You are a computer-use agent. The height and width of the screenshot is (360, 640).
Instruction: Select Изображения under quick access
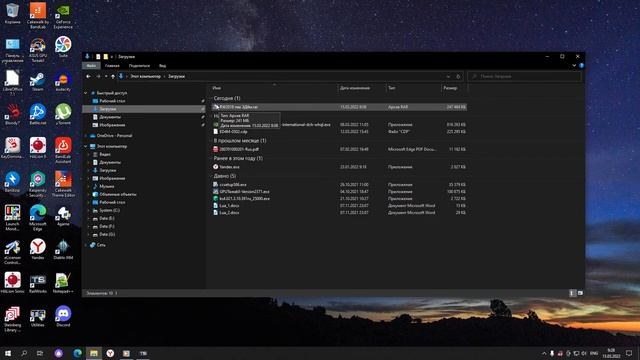tap(112, 125)
